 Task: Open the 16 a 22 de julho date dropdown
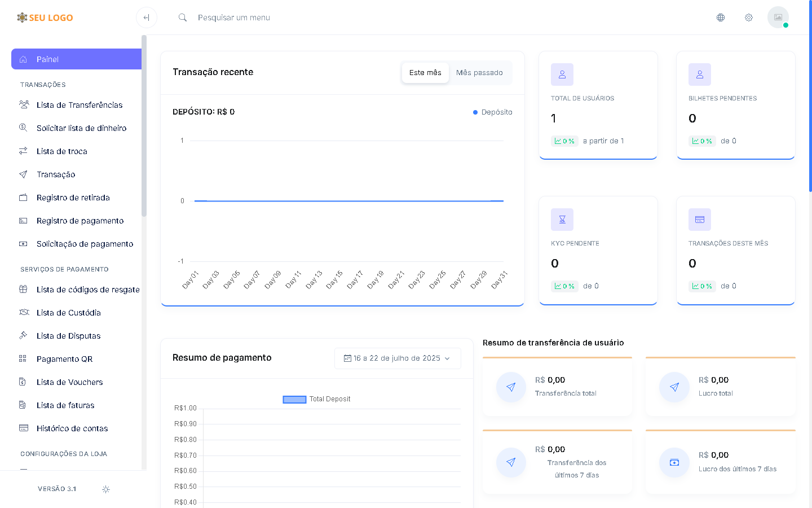pos(398,358)
